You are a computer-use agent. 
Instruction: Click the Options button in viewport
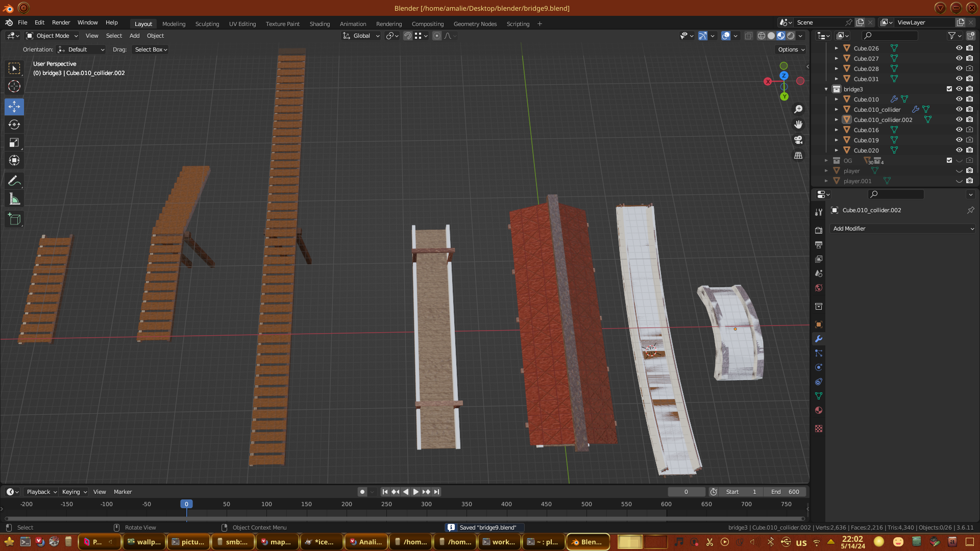click(791, 49)
